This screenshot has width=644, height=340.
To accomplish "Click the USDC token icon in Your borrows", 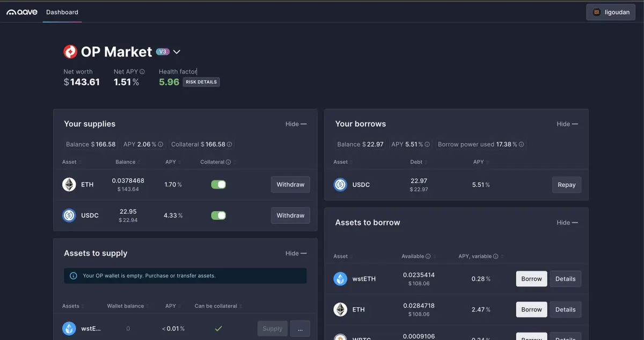I will tap(340, 185).
